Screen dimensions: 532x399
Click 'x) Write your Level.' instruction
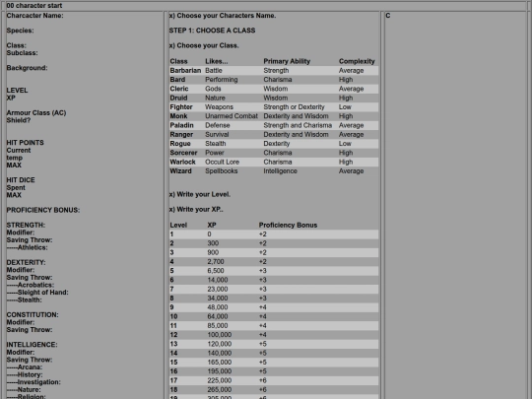[x=200, y=194]
